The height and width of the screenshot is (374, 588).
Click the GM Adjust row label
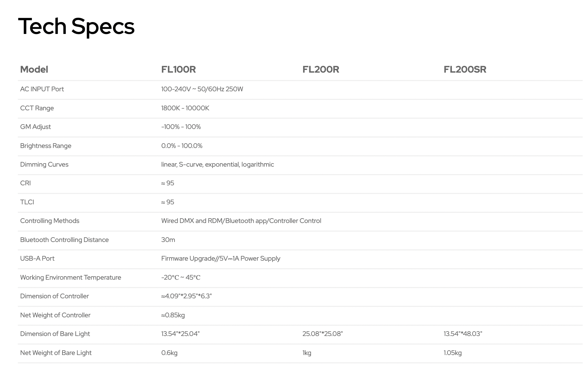(35, 127)
